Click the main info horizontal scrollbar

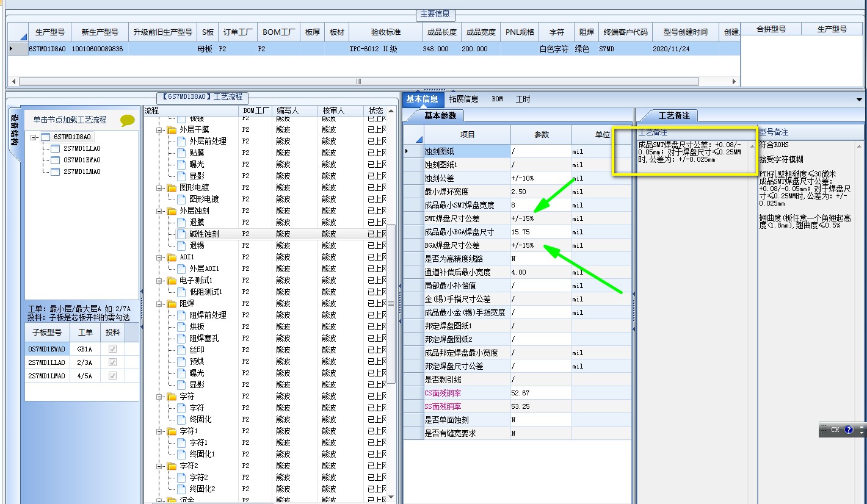[x=358, y=81]
